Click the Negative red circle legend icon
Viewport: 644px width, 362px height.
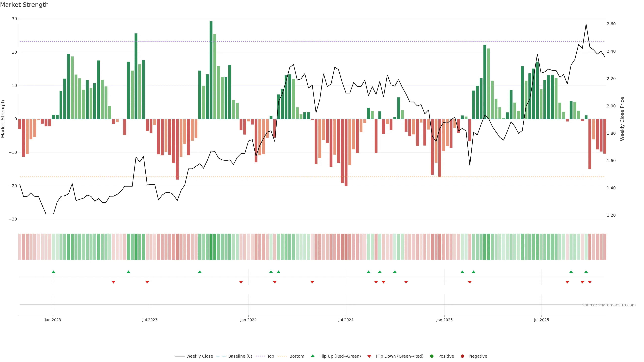[462, 356]
